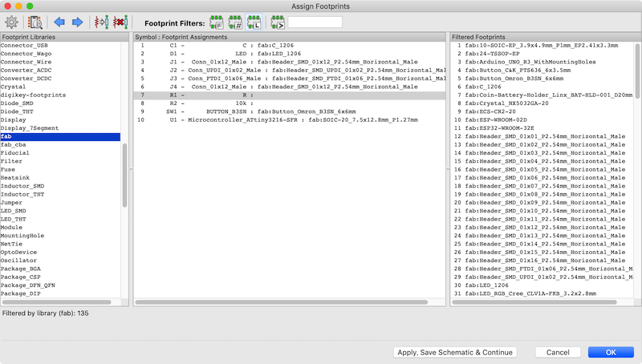Delete all footprint associations
This screenshot has width=642, height=364.
(120, 22)
